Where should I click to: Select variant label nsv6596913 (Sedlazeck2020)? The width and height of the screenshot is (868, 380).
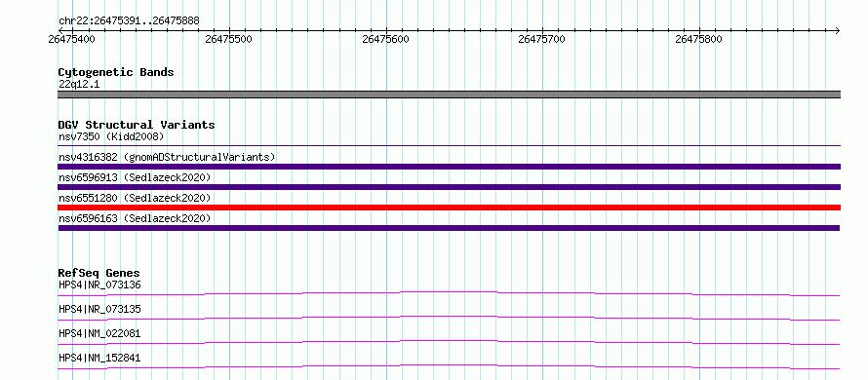coord(135,177)
